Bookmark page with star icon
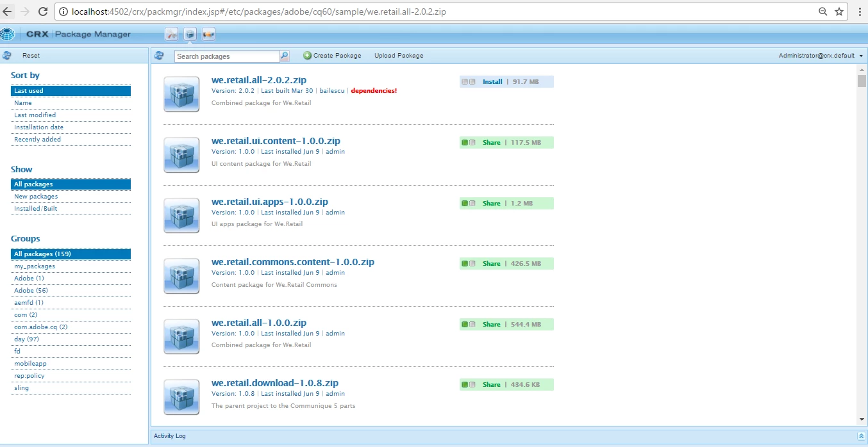This screenshot has height=447, width=868. coord(839,12)
